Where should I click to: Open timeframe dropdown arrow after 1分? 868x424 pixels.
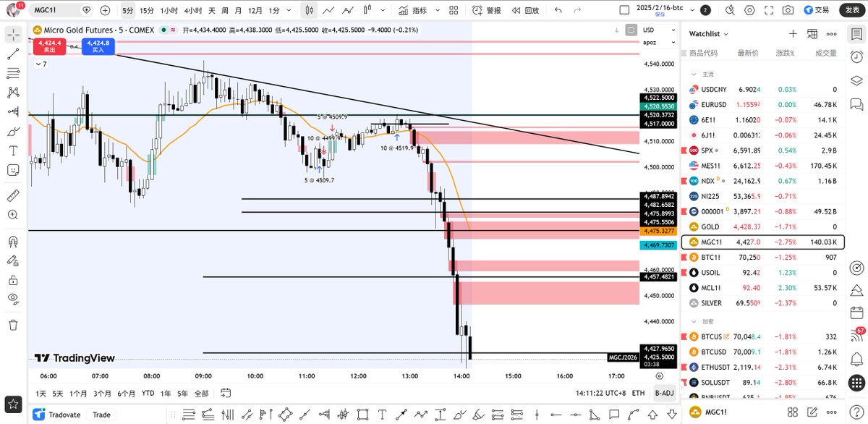289,10
